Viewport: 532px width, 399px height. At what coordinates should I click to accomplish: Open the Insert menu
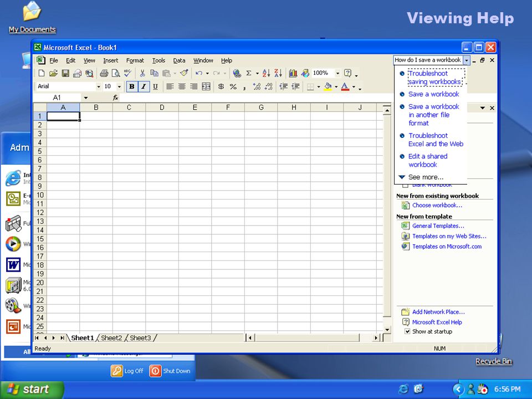pyautogui.click(x=111, y=60)
